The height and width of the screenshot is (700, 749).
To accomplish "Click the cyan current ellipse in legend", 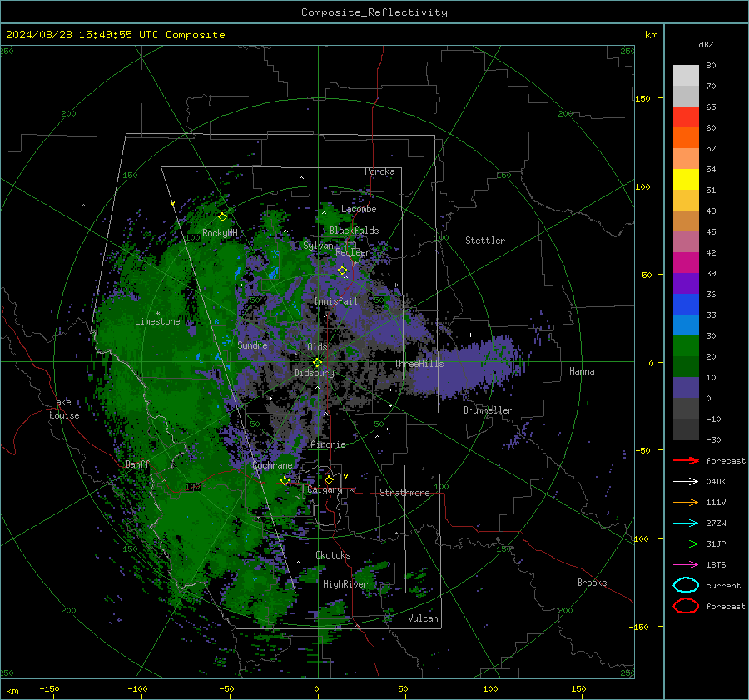I will coord(686,585).
